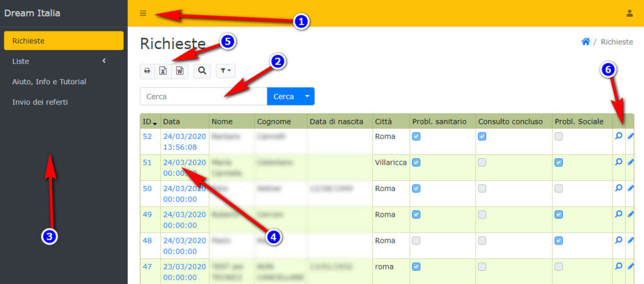Open Aiuto, Info e Tutorial menu item
This screenshot has height=284, width=644.
pyautogui.click(x=49, y=82)
